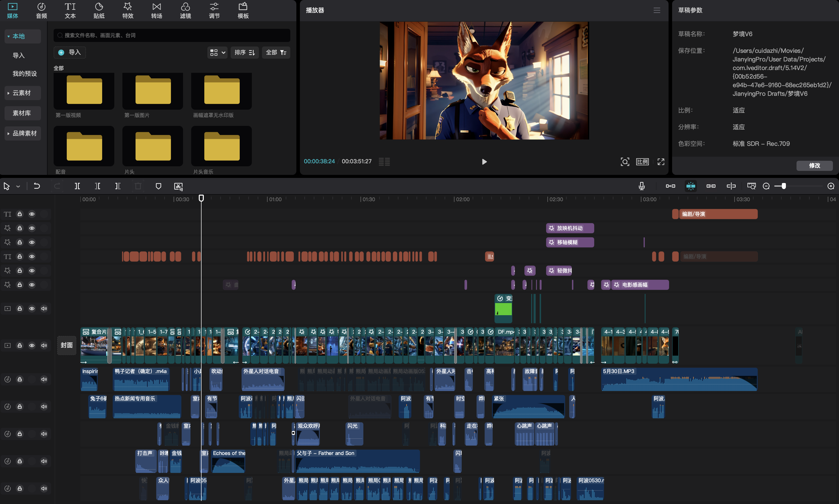This screenshot has width=839, height=504.
Task: Start voiceover recording with microphone icon
Action: 642,186
